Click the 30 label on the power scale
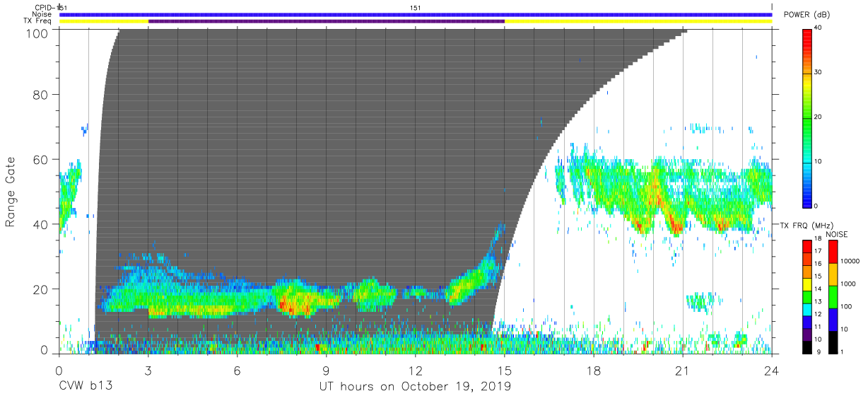Viewport: 868px width, 401px height. coord(819,73)
